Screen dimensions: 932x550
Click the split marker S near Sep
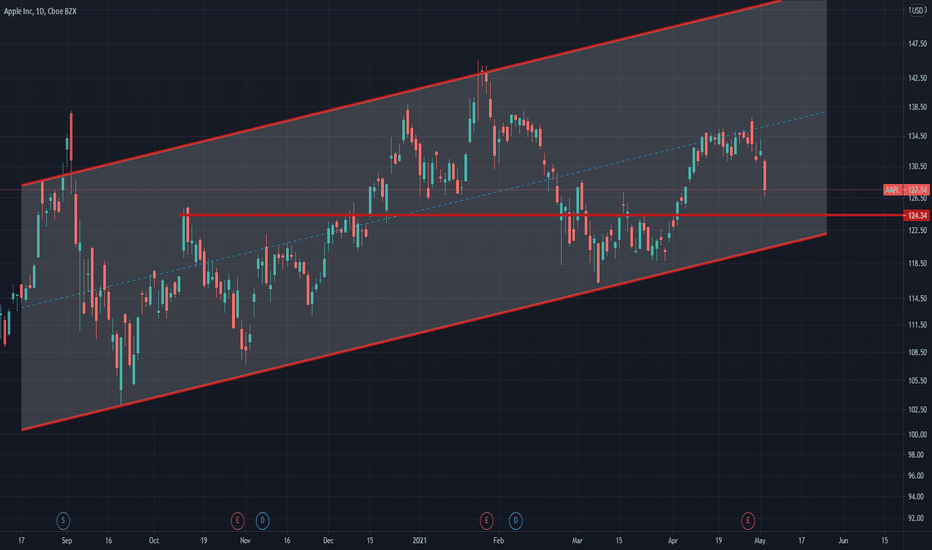(63, 521)
